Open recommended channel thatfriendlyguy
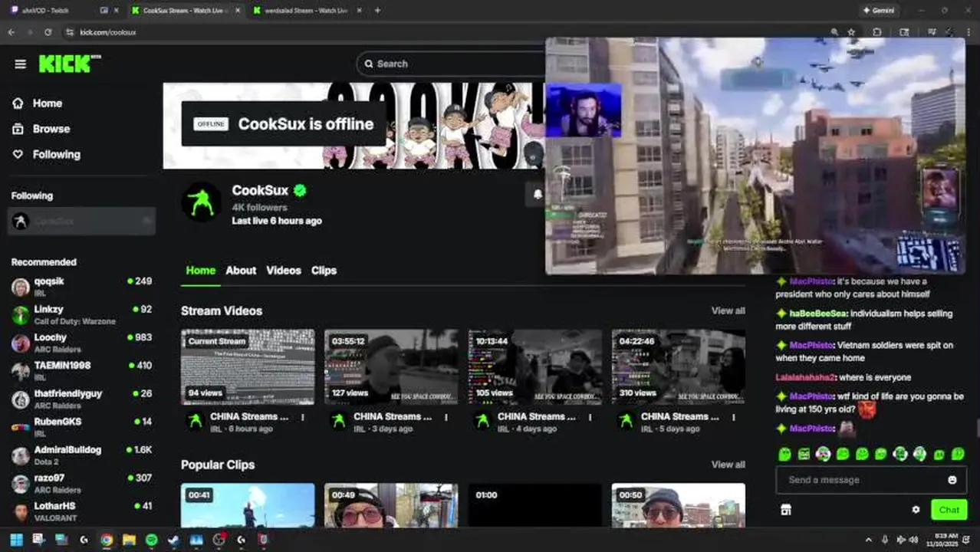The width and height of the screenshot is (980, 552). (81, 399)
